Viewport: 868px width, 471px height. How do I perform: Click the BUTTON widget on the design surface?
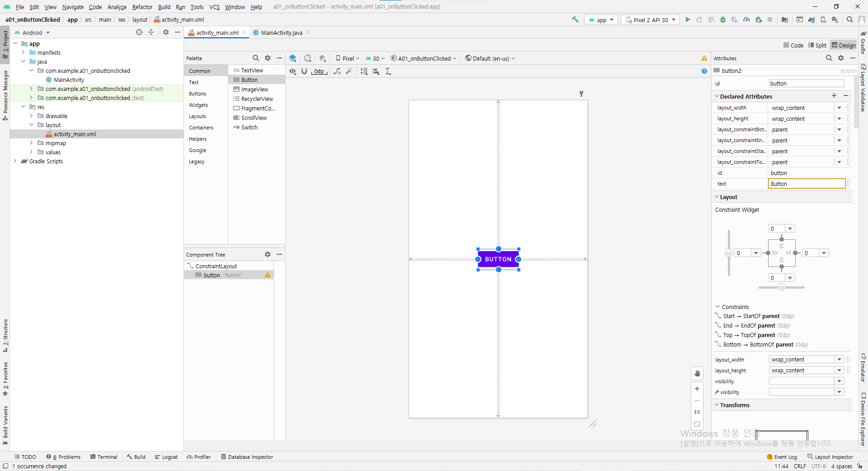498,259
